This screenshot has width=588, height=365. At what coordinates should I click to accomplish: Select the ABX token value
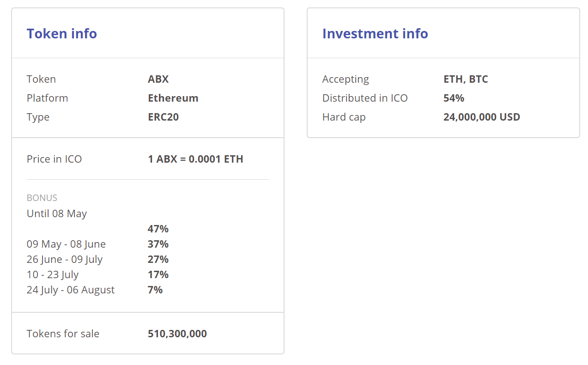click(x=158, y=79)
